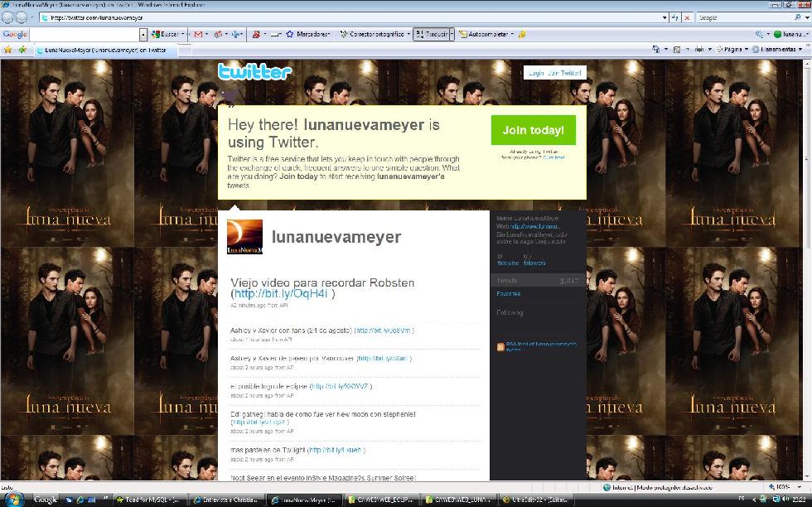Switch to the Entrevista a Christian taskbar window

225,500
